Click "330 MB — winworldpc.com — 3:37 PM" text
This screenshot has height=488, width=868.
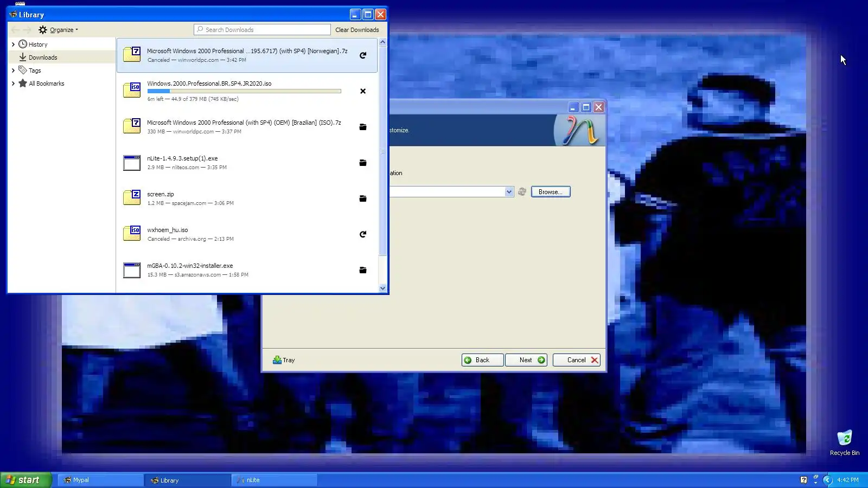194,132
